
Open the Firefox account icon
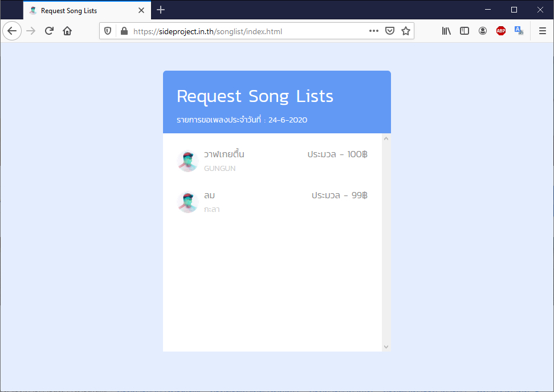(x=483, y=31)
